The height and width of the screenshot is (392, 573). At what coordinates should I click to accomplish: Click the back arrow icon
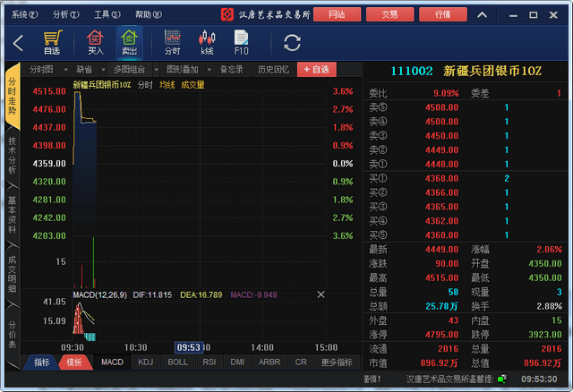18,43
